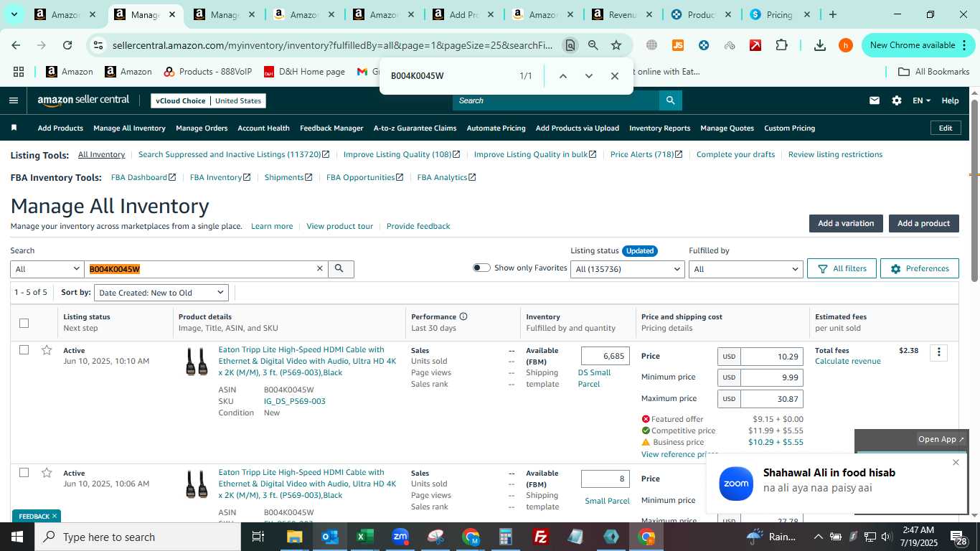The width and height of the screenshot is (980, 551).
Task: Open Seller Central hamburger menu
Action: click(14, 100)
